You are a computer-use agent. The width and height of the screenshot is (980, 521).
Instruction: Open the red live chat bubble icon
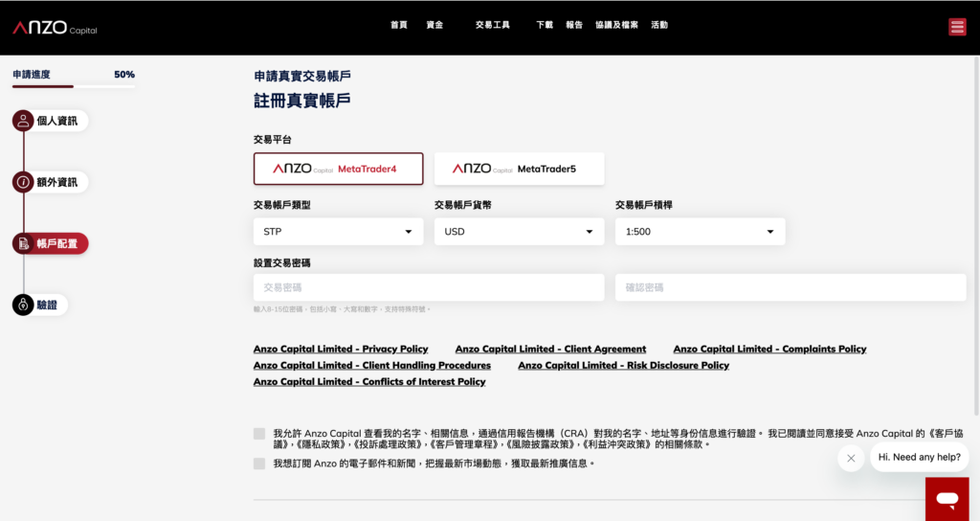tap(947, 499)
